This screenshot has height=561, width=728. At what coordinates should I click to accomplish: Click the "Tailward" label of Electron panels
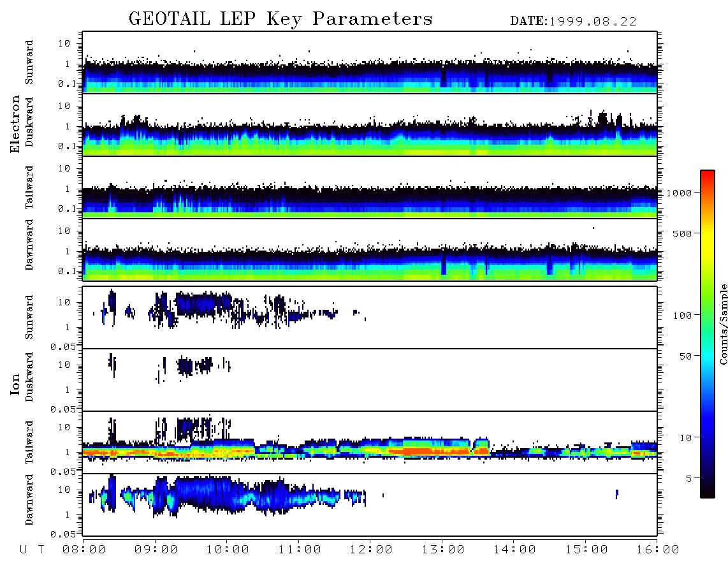(29, 187)
